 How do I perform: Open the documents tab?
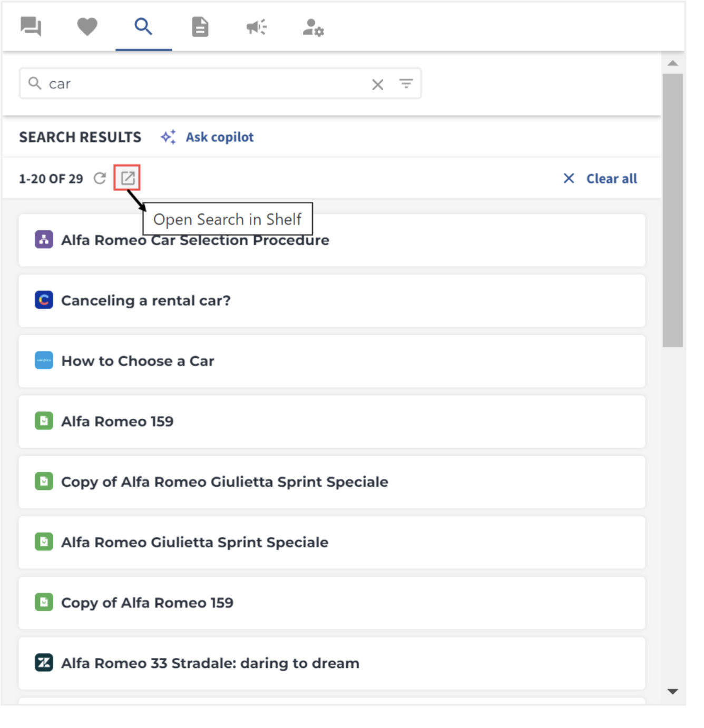[x=200, y=26]
